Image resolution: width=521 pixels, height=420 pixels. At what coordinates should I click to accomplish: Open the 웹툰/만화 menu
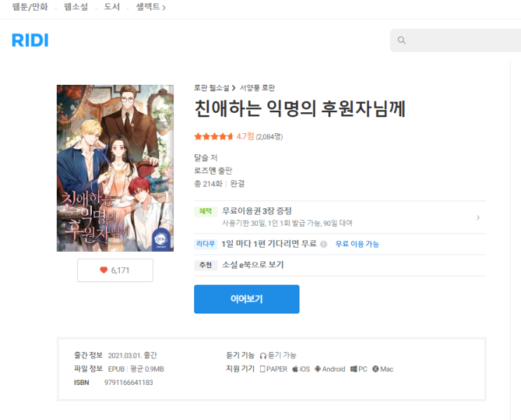click(x=30, y=6)
